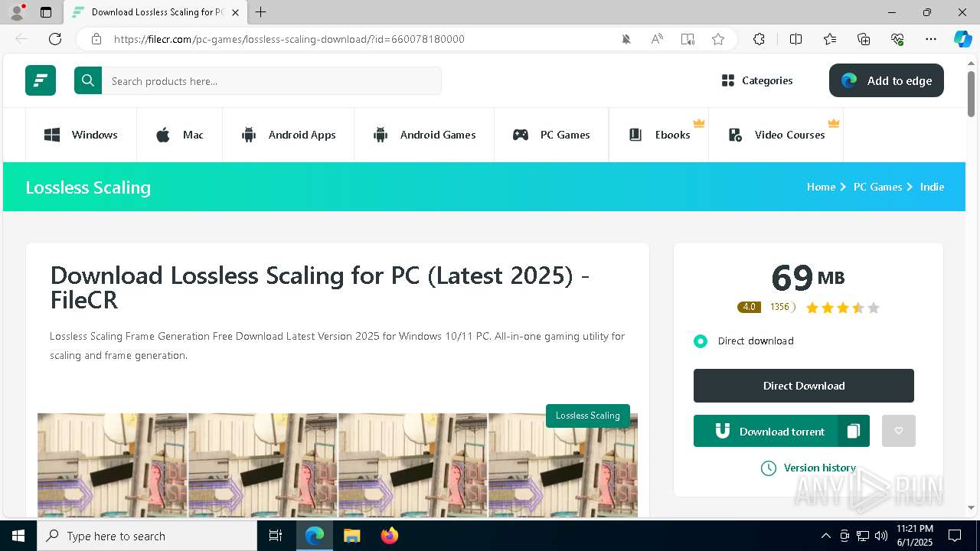Open the Video Courses category tab
The image size is (980, 551).
pyautogui.click(x=776, y=135)
